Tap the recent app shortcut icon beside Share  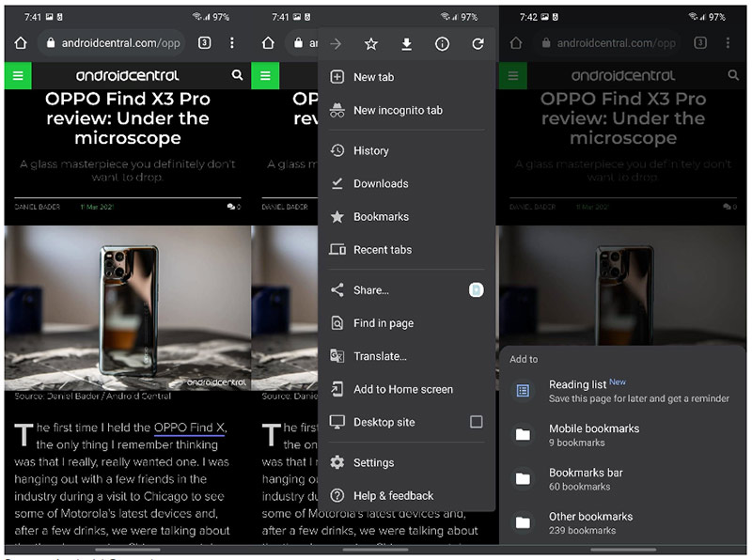(x=477, y=290)
